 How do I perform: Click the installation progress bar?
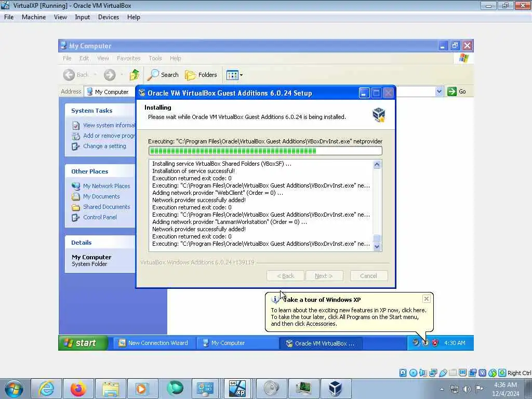(265, 151)
